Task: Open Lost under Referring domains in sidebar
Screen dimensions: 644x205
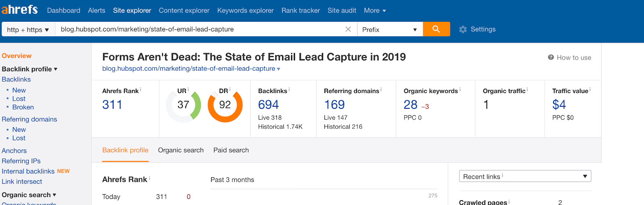Action: (19, 138)
